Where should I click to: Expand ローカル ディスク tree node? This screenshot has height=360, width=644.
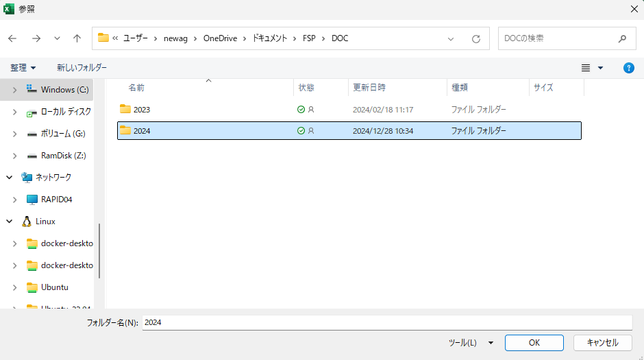pos(14,112)
